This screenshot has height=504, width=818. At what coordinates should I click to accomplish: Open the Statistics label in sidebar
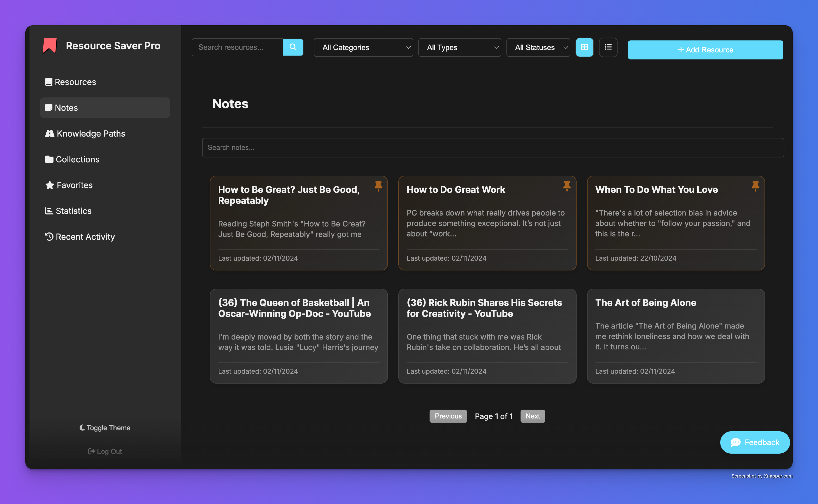click(74, 211)
